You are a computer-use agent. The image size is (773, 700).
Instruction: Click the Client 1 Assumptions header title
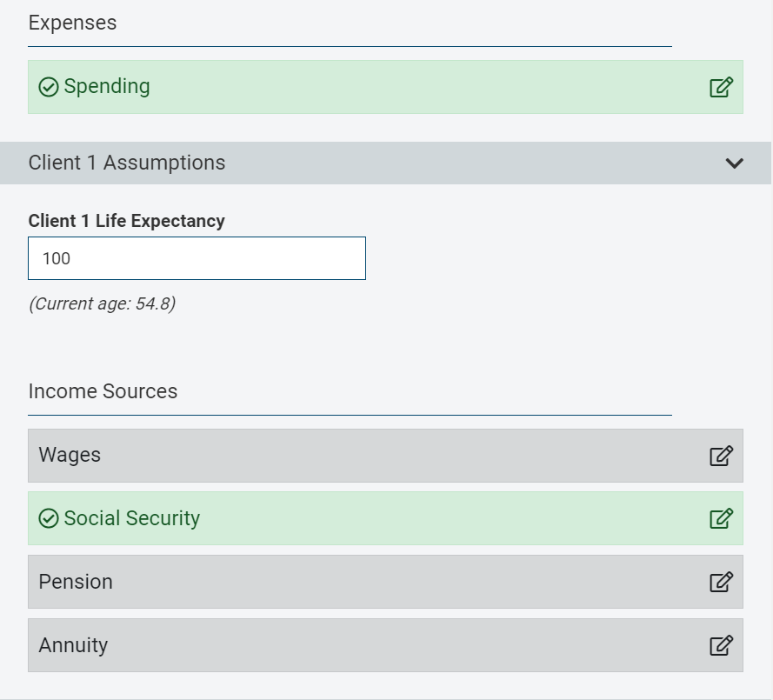click(127, 163)
